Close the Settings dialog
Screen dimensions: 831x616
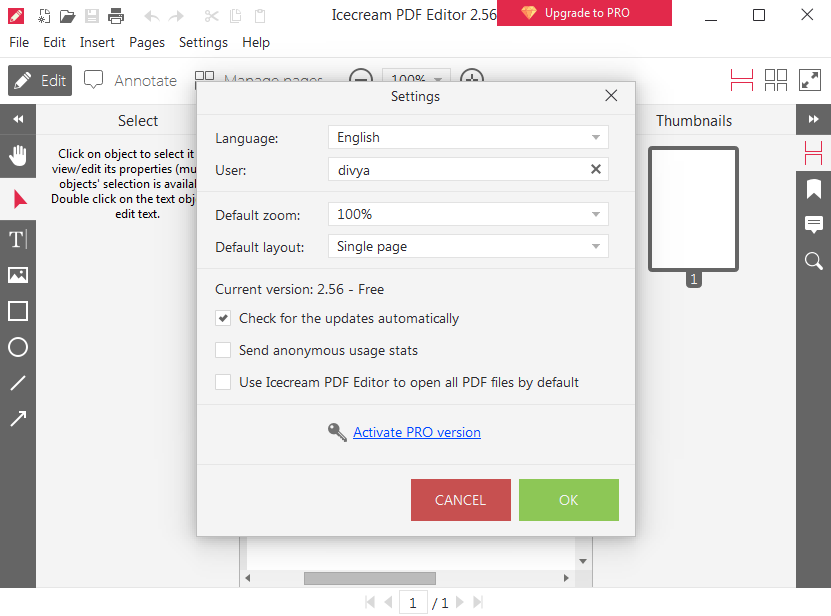pyautogui.click(x=611, y=95)
